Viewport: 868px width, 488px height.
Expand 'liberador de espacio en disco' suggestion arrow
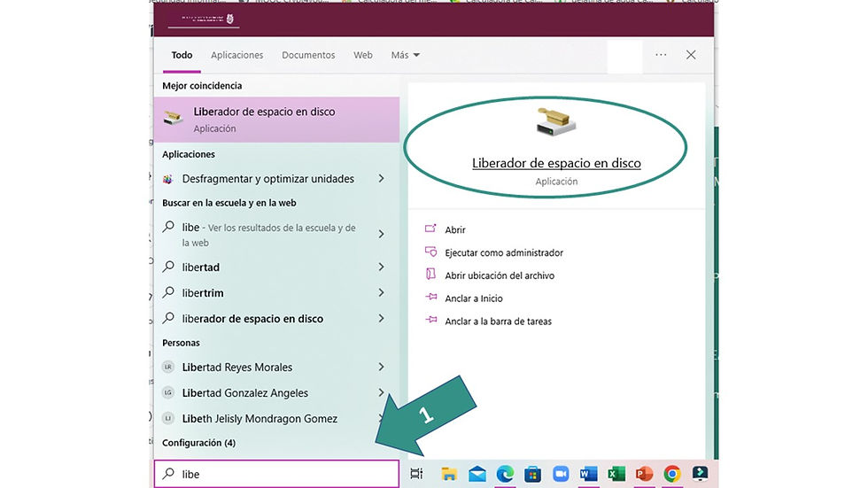click(382, 318)
